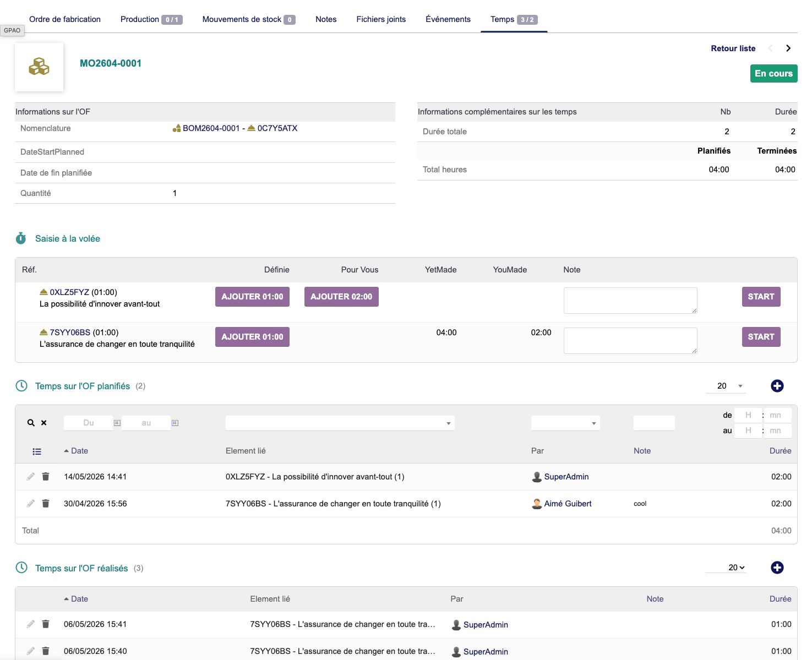Open the Mouvements de stock tab
The width and height of the screenshot is (812, 660).
pos(249,19)
